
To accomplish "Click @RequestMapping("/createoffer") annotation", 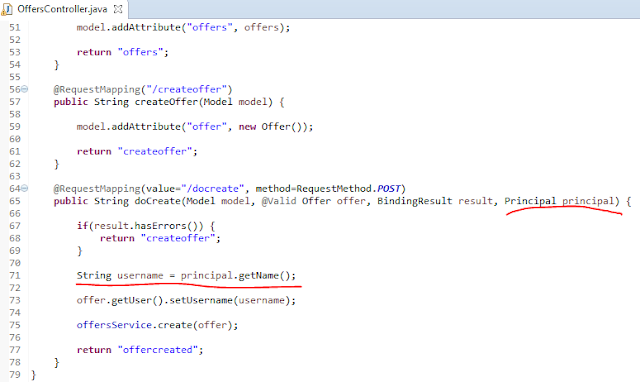I will pyautogui.click(x=143, y=89).
